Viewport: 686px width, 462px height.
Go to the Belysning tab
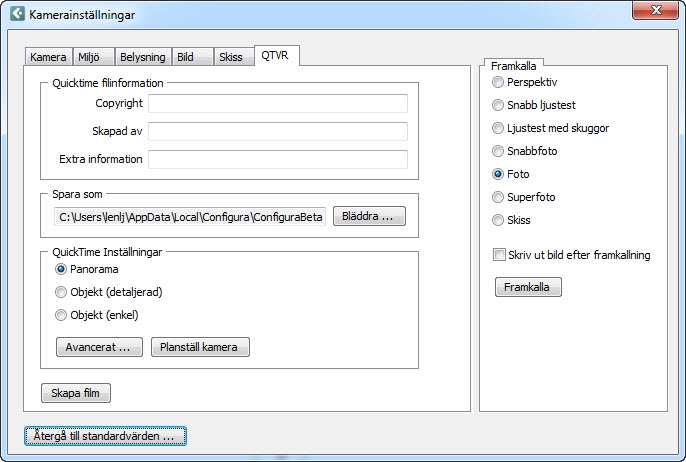point(142,57)
